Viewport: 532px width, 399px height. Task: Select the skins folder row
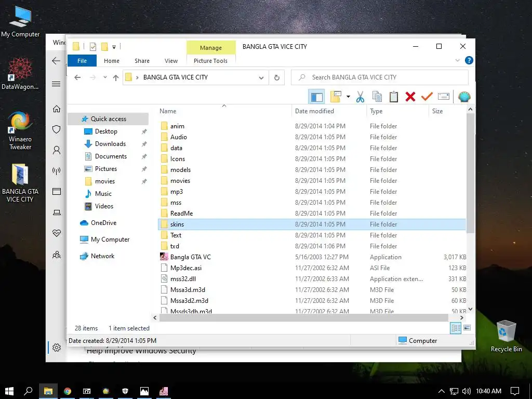tap(312, 224)
